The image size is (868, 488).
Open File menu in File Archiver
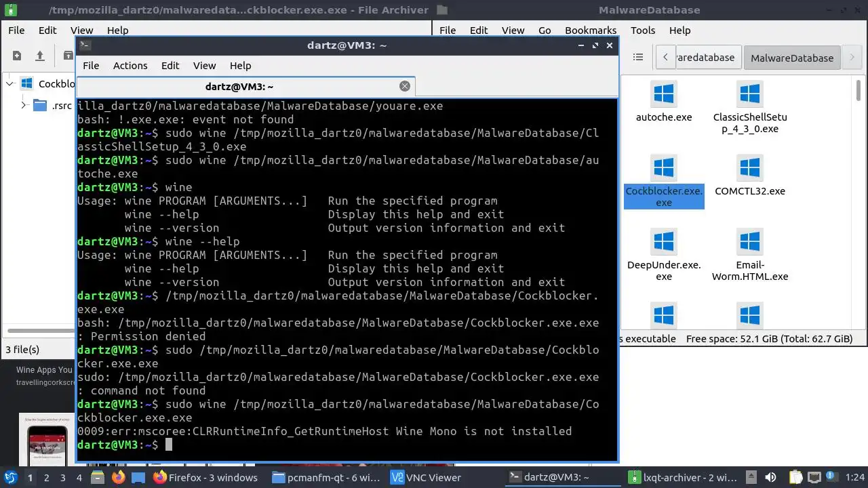[x=16, y=30]
